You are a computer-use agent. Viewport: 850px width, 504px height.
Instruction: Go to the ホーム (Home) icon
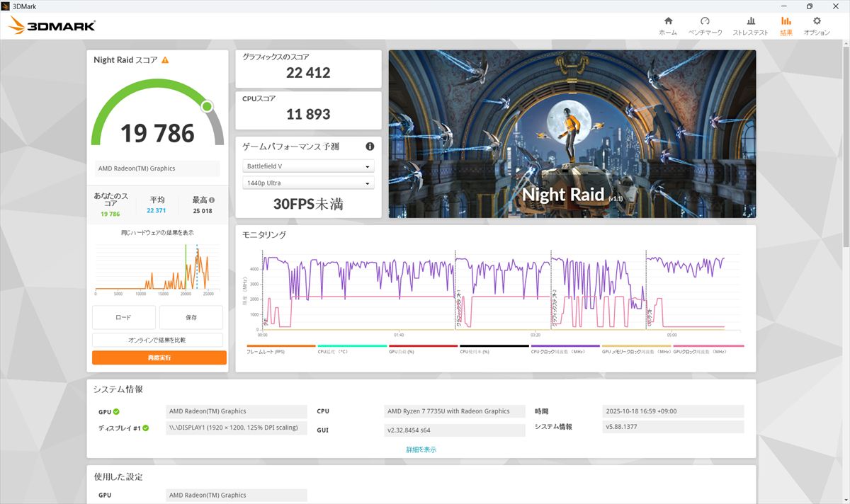[667, 22]
